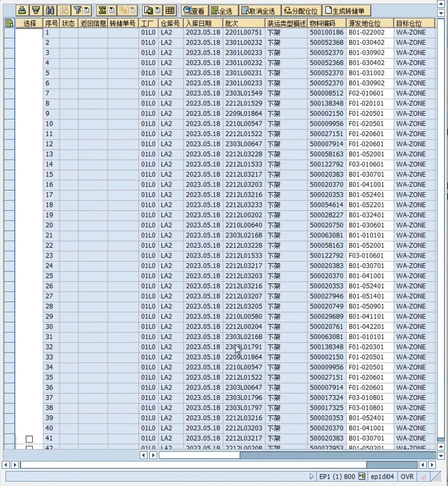This screenshot has width=448, height=486.
Task: Click the sort ascending toolbar icon
Action: coord(22,10)
